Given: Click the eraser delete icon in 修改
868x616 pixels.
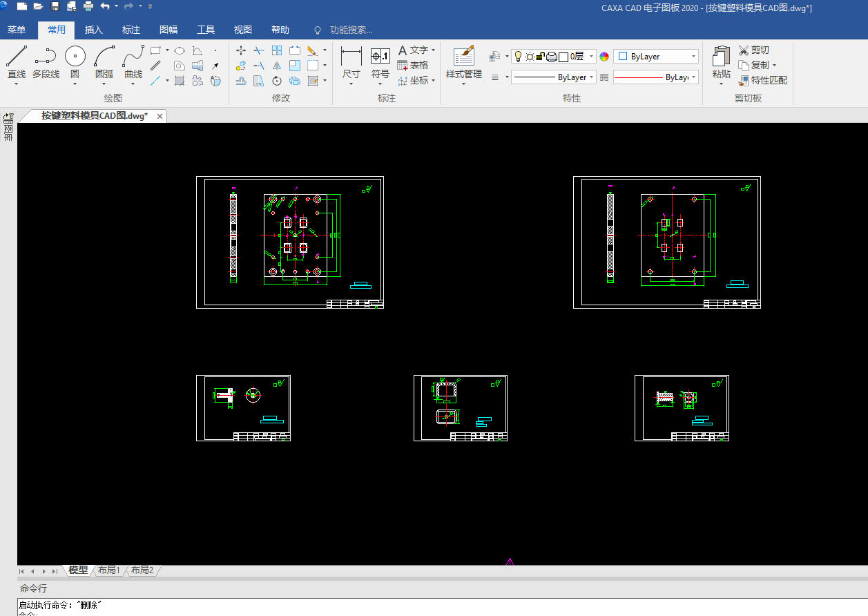Looking at the screenshot, I should point(311,50).
